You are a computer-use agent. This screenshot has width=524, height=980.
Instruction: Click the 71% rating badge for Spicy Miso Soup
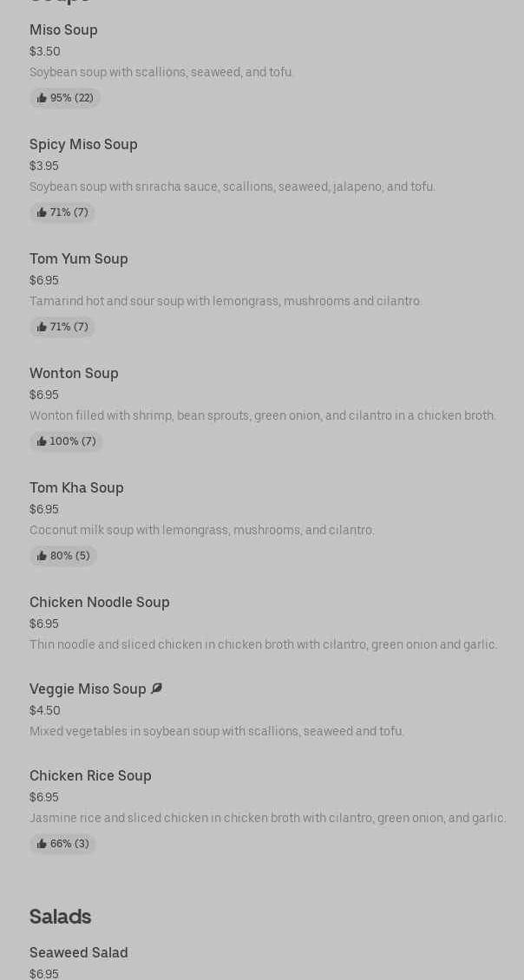pos(62,212)
